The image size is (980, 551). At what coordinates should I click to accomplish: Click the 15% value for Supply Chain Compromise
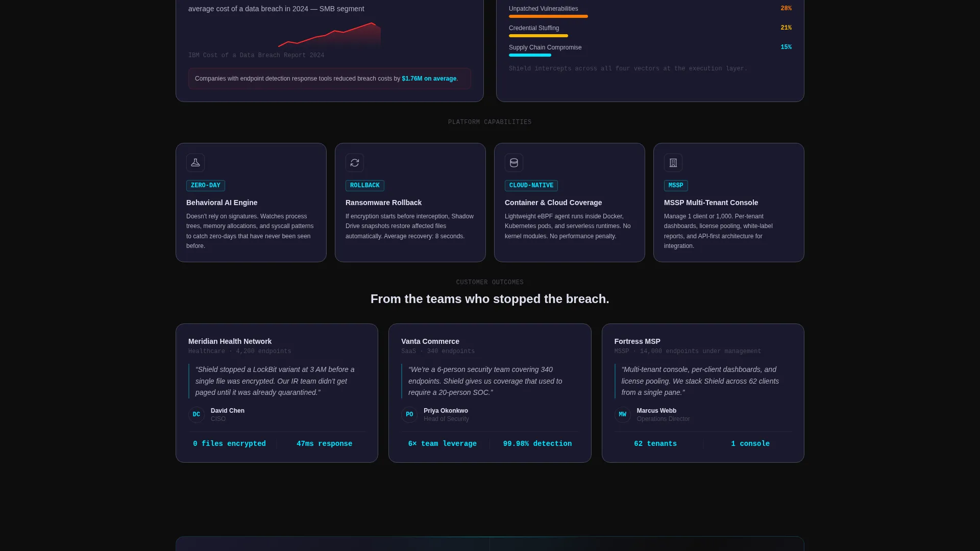click(x=786, y=47)
